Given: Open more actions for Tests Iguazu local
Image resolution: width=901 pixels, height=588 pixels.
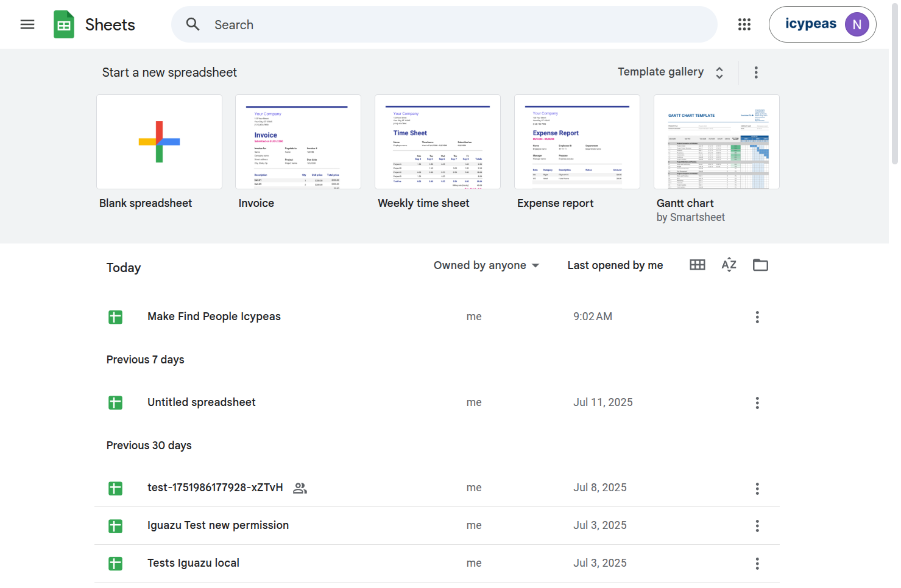Looking at the screenshot, I should (x=757, y=564).
